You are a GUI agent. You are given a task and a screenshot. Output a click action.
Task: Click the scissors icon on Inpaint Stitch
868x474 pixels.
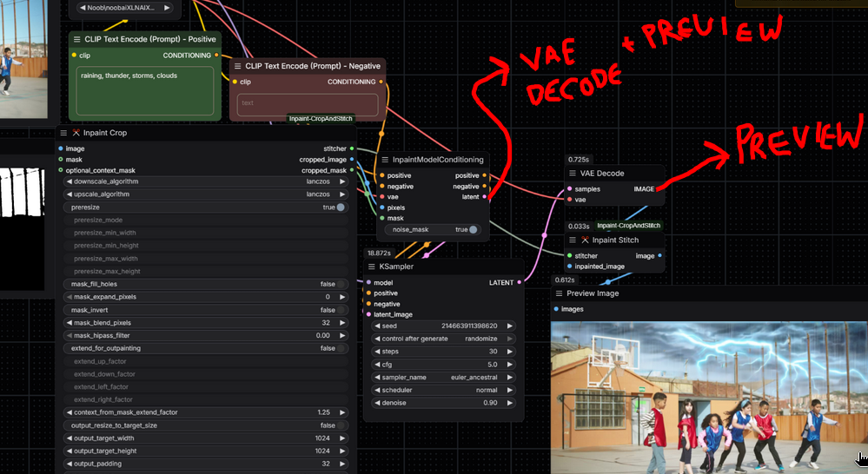point(585,240)
